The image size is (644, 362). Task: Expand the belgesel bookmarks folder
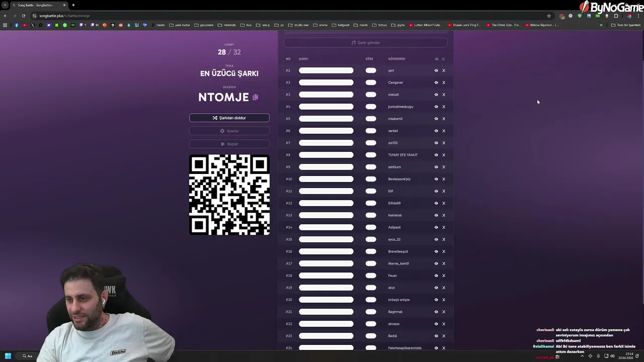pyautogui.click(x=341, y=25)
